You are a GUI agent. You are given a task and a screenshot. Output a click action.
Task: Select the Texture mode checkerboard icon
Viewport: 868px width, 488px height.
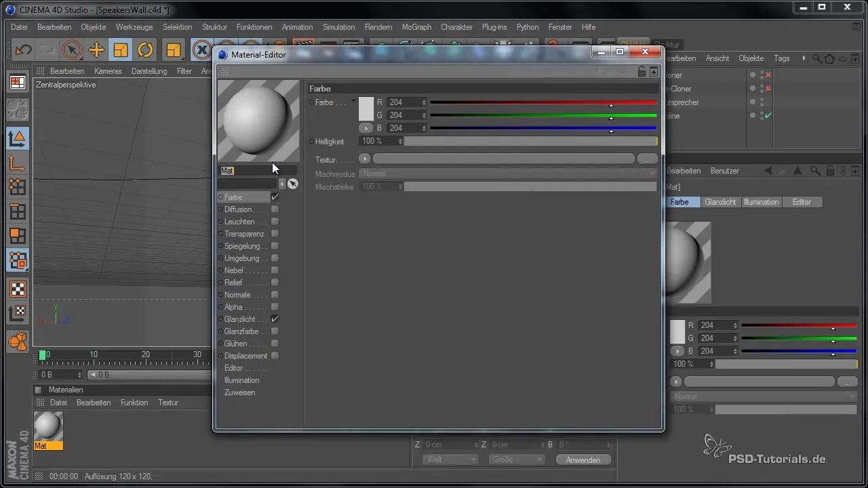point(18,289)
